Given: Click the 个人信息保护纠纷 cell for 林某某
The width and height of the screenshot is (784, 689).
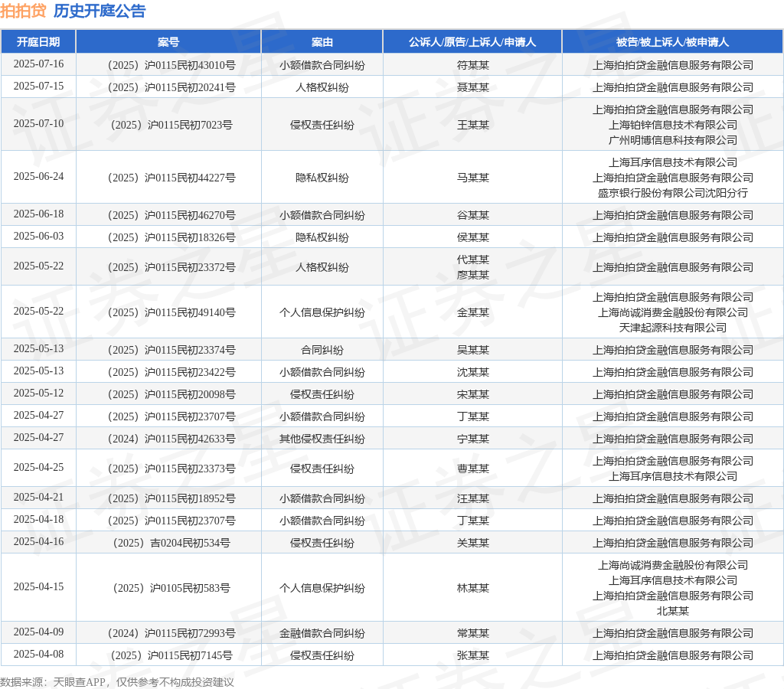Looking at the screenshot, I should pos(322,588).
